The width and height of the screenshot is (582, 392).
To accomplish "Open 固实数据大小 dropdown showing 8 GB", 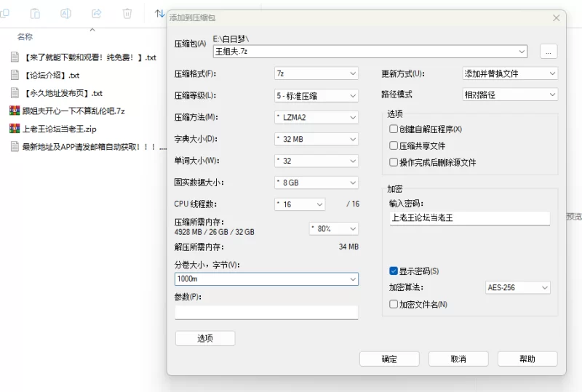I will click(x=316, y=183).
